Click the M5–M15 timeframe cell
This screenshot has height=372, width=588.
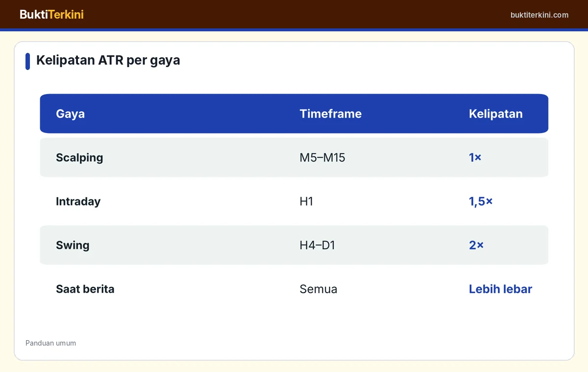pos(322,158)
